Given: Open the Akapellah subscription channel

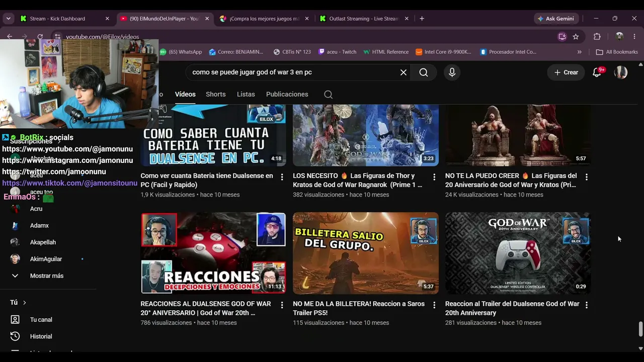Looking at the screenshot, I should coord(43,242).
